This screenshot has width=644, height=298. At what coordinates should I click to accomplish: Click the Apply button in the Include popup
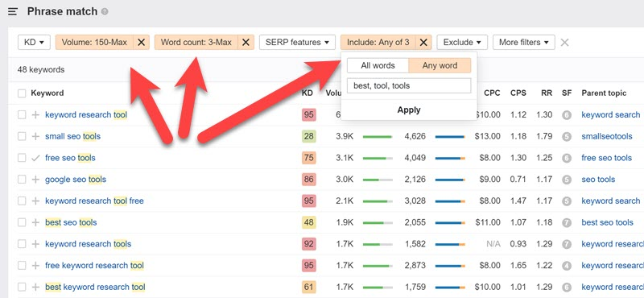coord(409,110)
